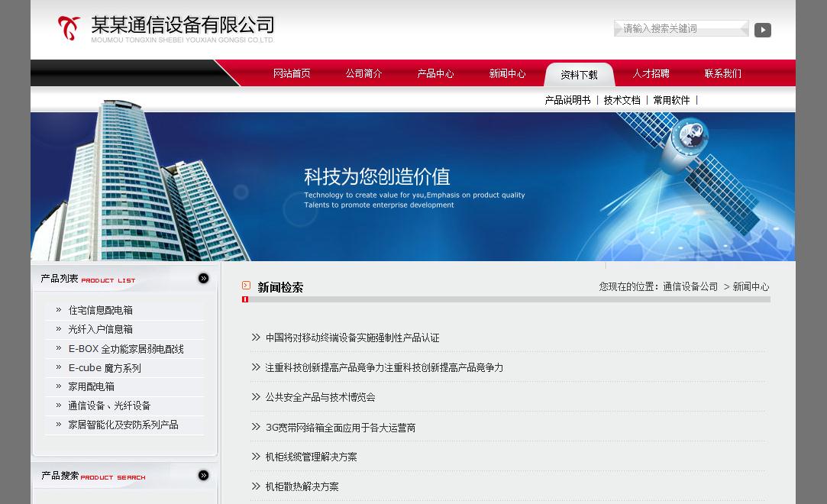Expand the 产品搜索 panel arrow button
This screenshot has height=504, width=827.
pos(203,475)
